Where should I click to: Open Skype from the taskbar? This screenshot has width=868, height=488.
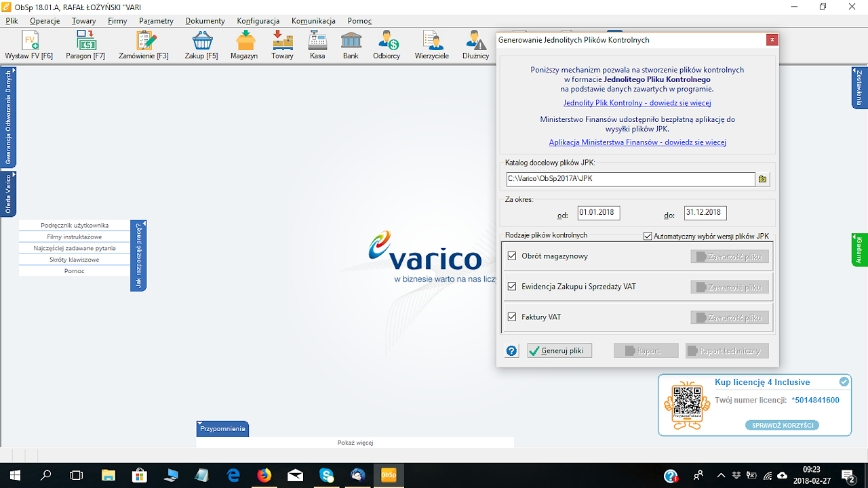click(x=327, y=475)
